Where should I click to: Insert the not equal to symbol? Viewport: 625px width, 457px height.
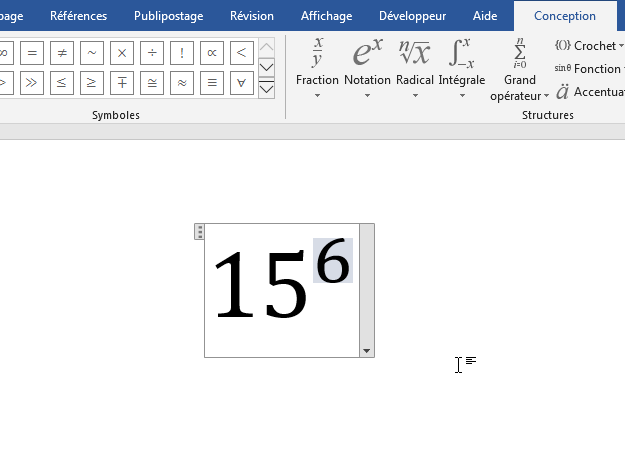[x=61, y=53]
